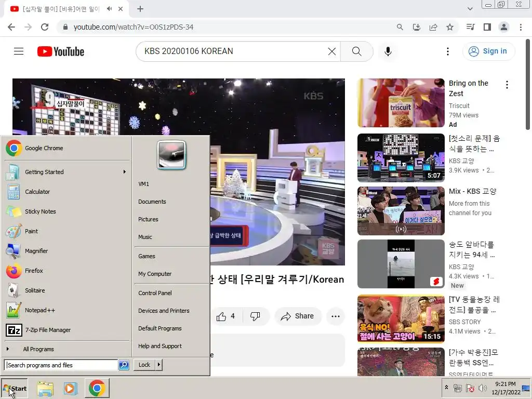Open Magnifier from Start menu
Screen dimensions: 532x399
tap(67, 251)
